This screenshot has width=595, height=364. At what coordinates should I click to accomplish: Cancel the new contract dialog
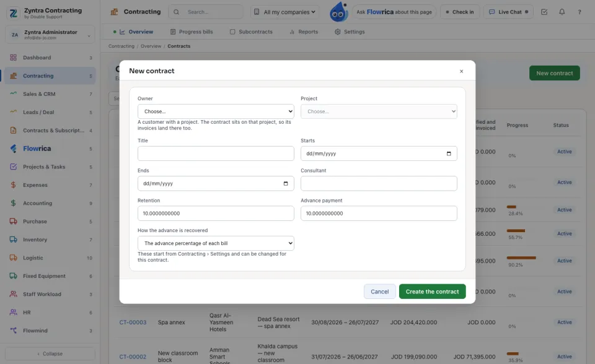click(379, 292)
